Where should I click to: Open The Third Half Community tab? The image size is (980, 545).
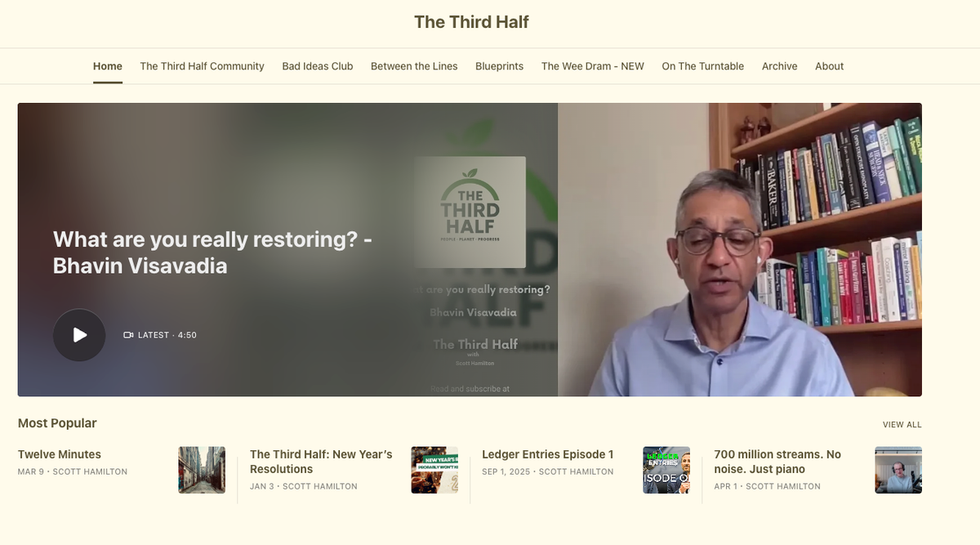tap(202, 66)
